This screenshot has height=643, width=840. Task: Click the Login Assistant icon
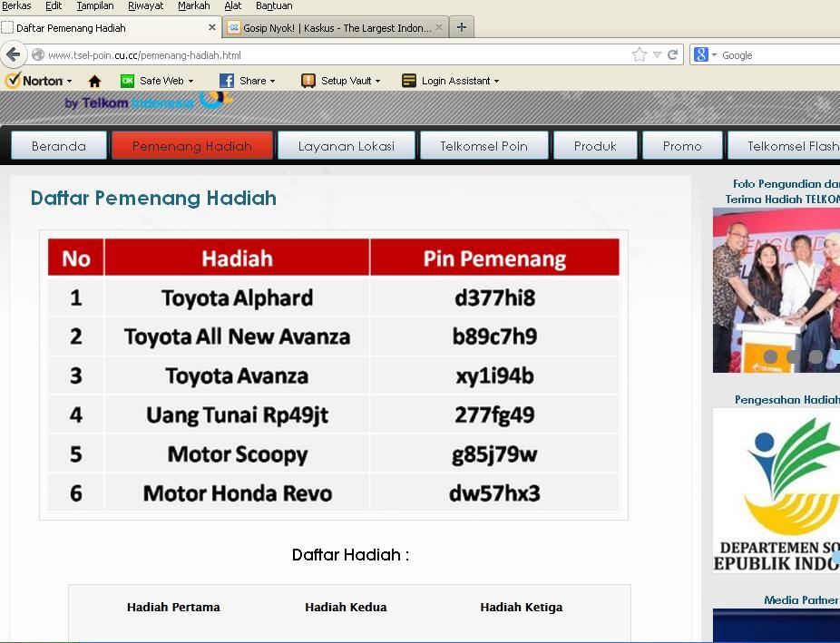[x=409, y=81]
